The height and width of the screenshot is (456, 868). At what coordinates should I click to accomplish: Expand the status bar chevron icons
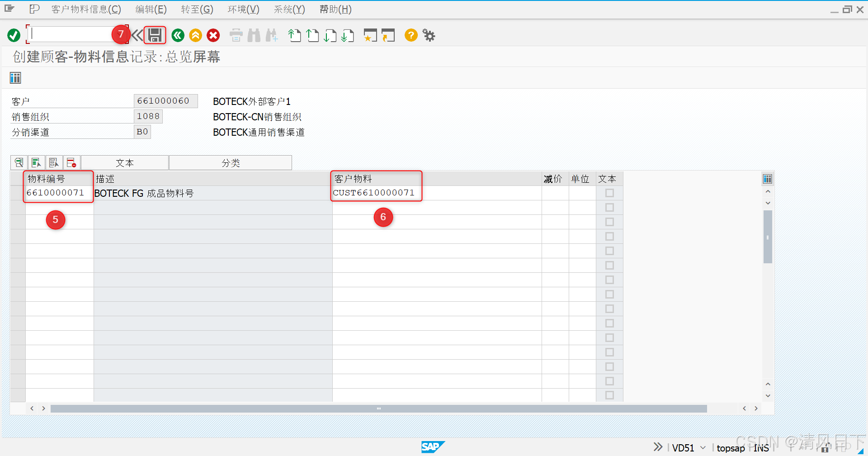pyautogui.click(x=658, y=447)
